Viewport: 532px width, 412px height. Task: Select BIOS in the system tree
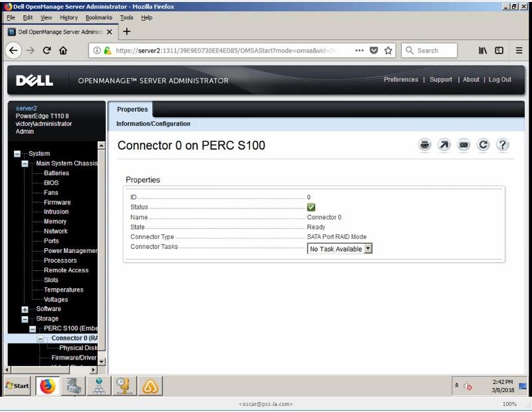(x=51, y=183)
